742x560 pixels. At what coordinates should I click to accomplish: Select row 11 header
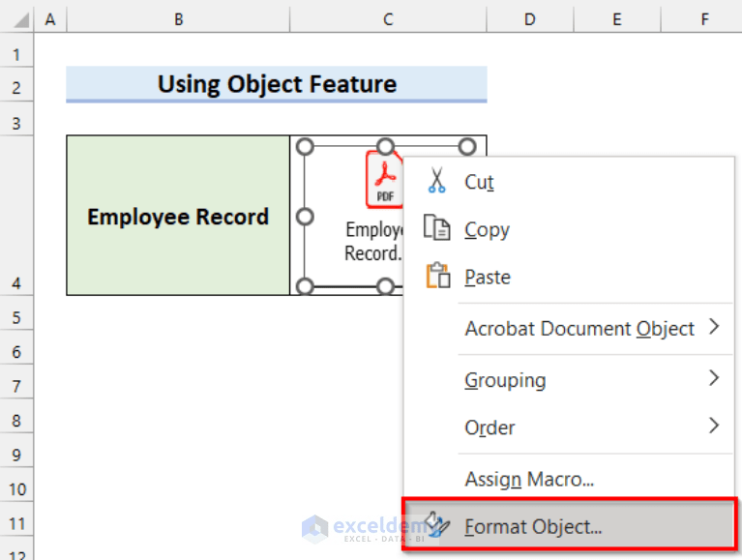tap(16, 519)
